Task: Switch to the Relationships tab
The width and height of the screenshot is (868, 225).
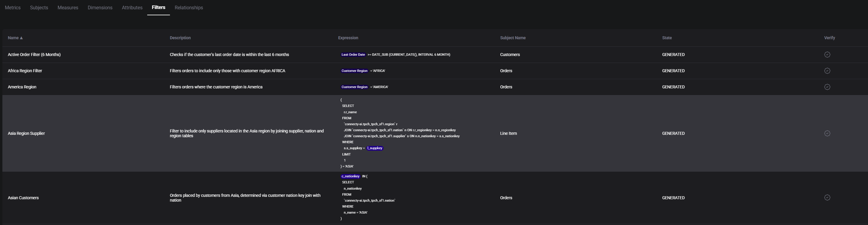Action: [x=189, y=7]
